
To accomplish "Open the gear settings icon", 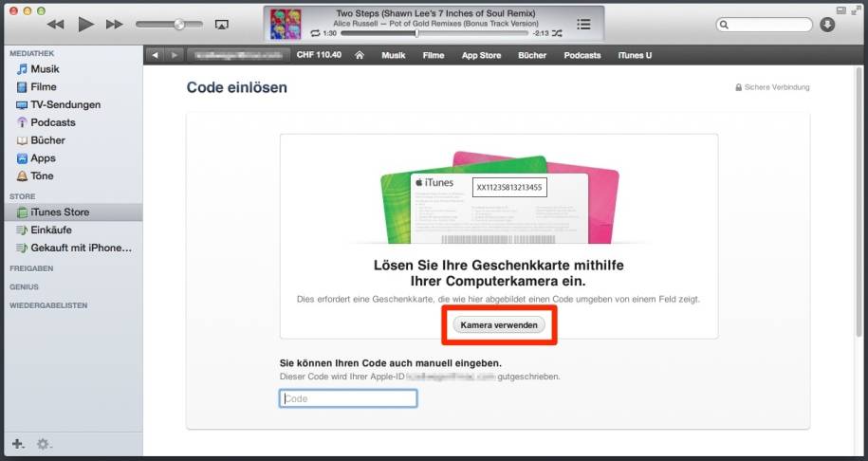I will 44,444.
